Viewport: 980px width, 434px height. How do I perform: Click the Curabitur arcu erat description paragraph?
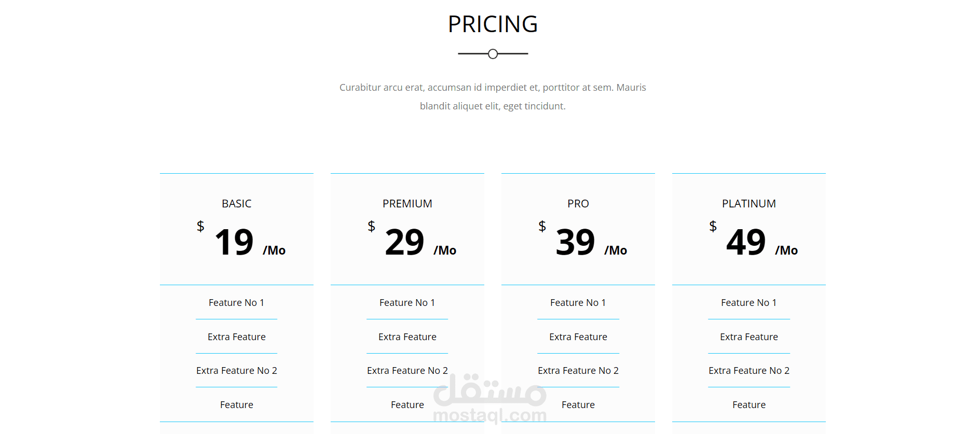(493, 96)
